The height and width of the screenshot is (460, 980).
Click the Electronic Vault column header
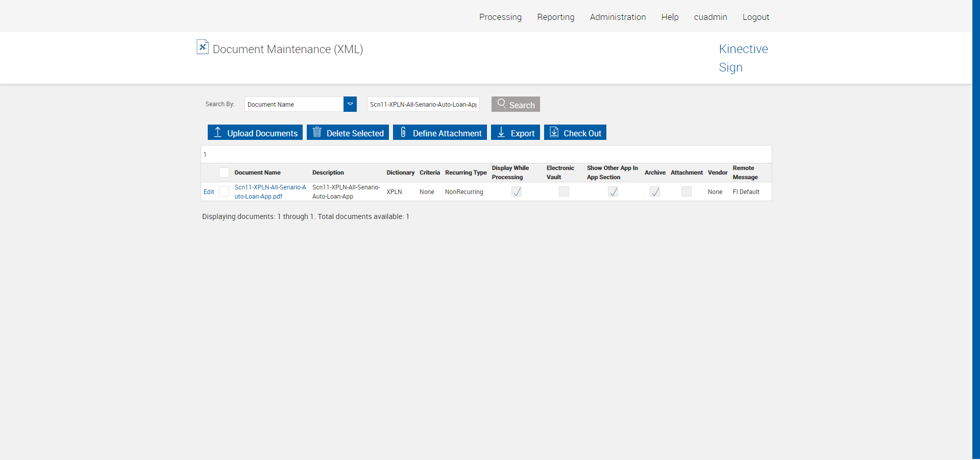point(560,173)
